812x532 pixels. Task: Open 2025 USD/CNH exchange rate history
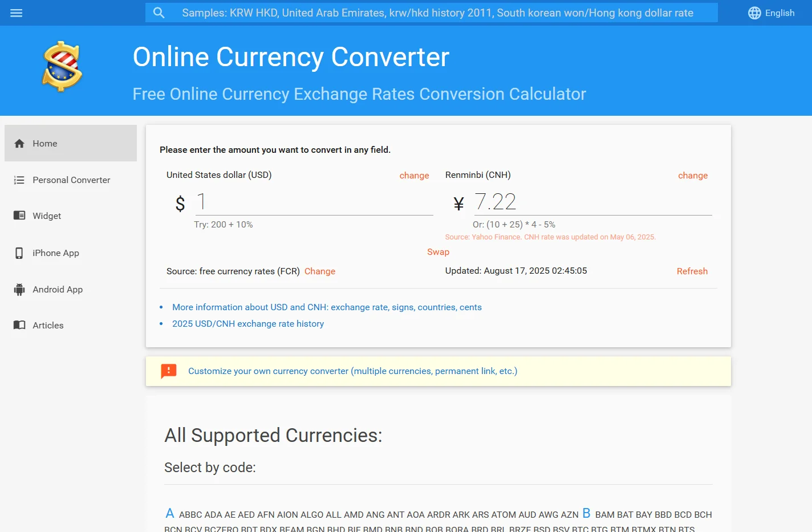click(248, 324)
